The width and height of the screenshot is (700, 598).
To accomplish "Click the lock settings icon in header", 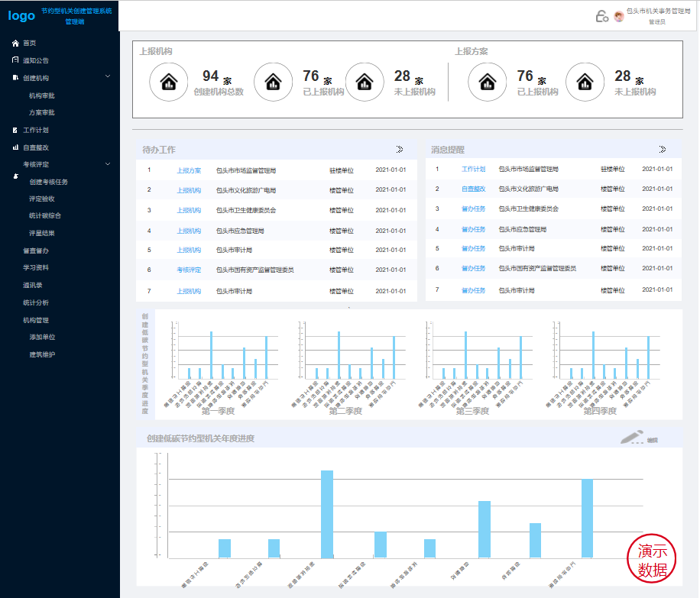I will click(601, 16).
